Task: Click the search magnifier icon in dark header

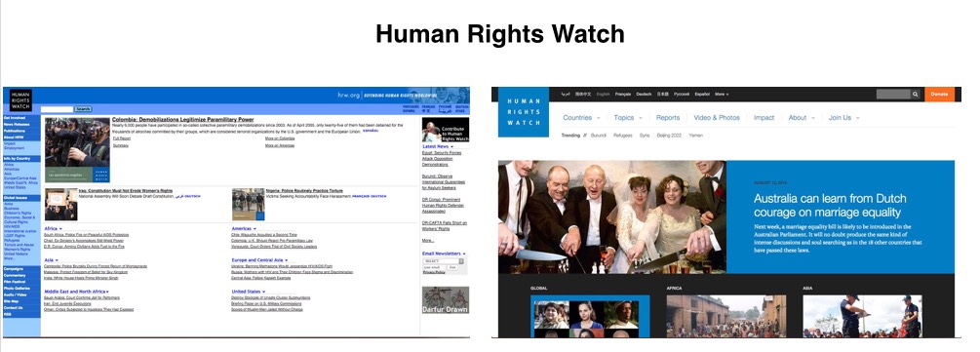Action: [x=915, y=95]
